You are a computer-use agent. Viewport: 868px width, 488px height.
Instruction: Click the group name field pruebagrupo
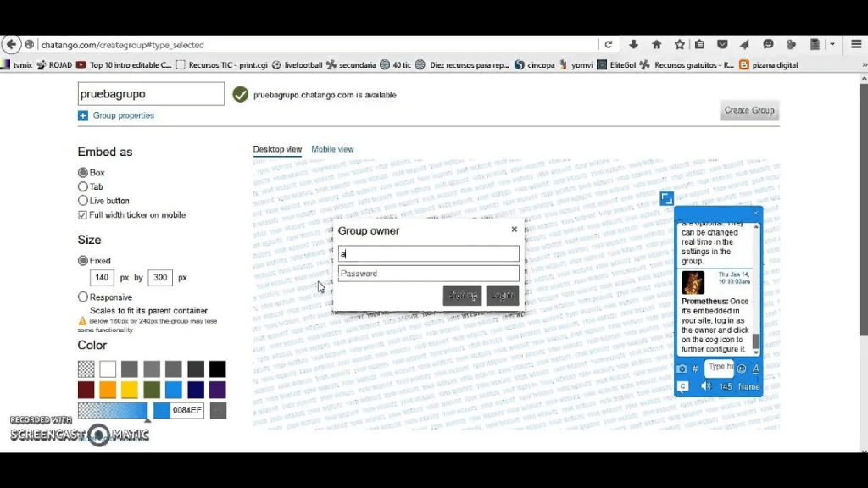click(151, 94)
